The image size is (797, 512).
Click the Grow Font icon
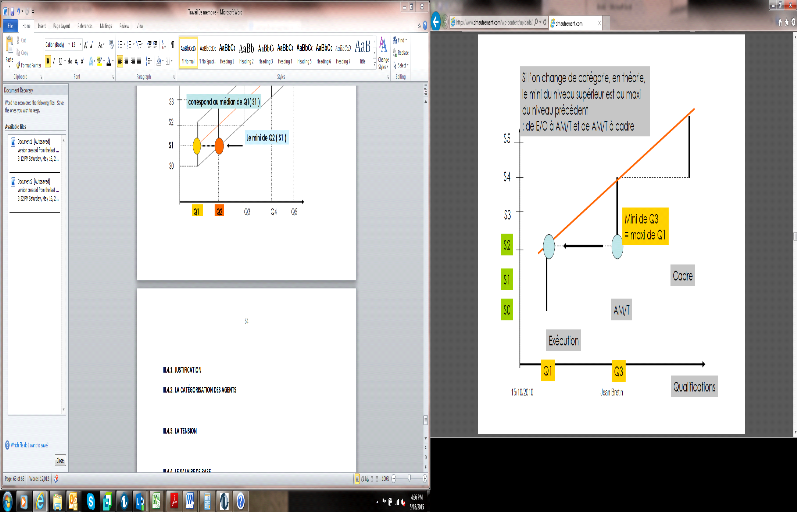click(85, 45)
